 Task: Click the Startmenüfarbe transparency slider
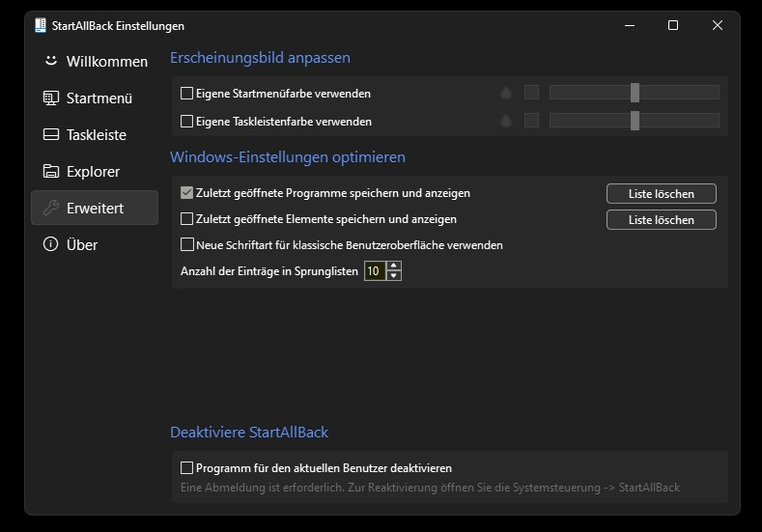(x=635, y=93)
